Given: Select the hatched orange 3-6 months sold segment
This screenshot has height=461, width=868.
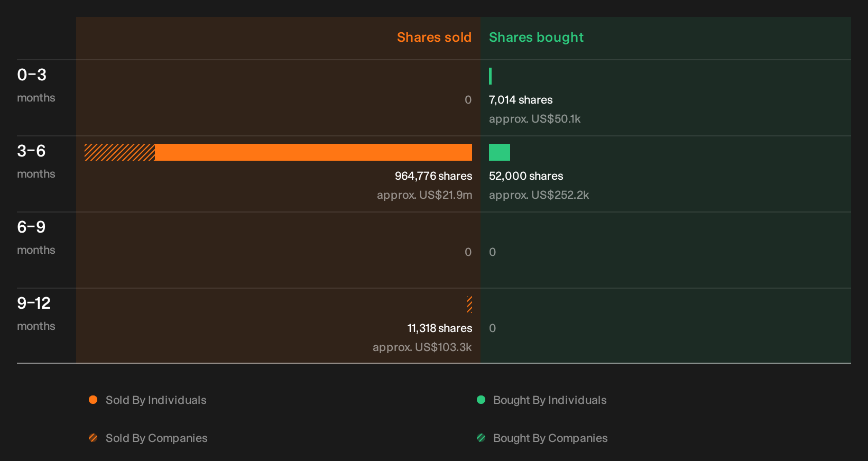Looking at the screenshot, I should pos(119,152).
